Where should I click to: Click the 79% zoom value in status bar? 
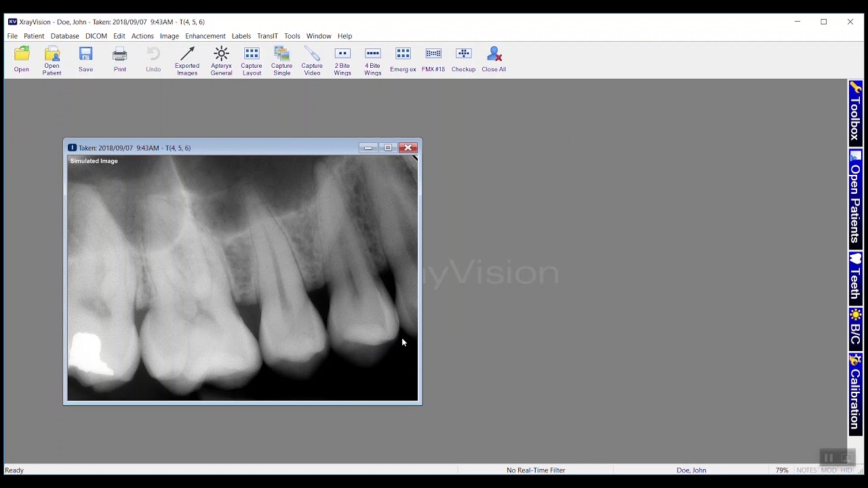(782, 470)
